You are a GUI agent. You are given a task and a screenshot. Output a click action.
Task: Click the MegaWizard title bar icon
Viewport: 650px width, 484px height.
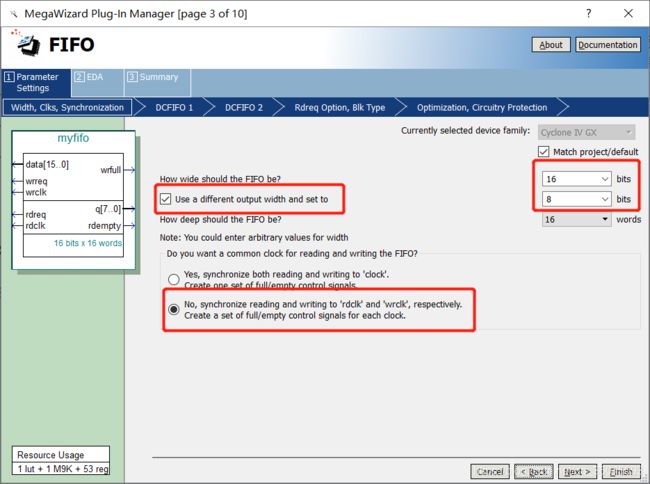pyautogui.click(x=14, y=14)
